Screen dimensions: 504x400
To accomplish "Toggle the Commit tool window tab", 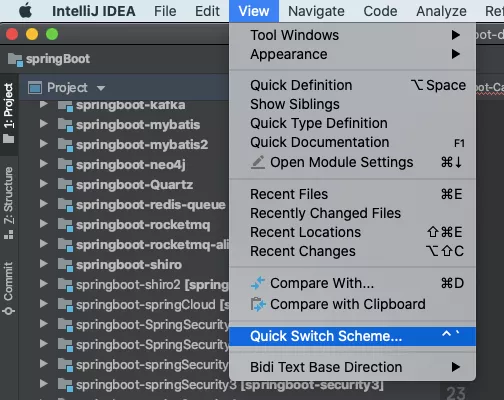I will coord(9,289).
